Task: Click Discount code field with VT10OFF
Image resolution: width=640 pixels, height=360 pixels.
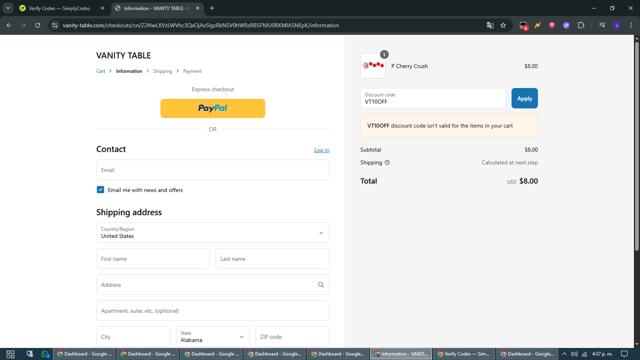Action: click(433, 98)
